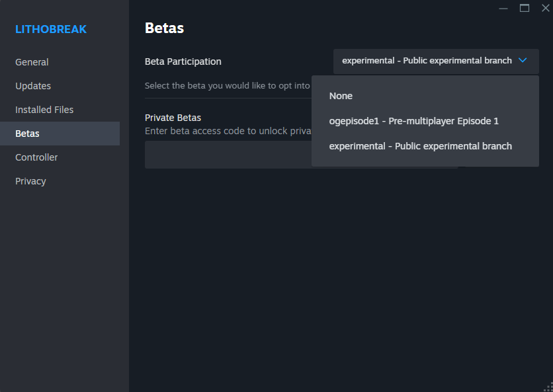Image resolution: width=553 pixels, height=392 pixels.
Task: Click the blue dropdown chevron arrow
Action: [523, 60]
